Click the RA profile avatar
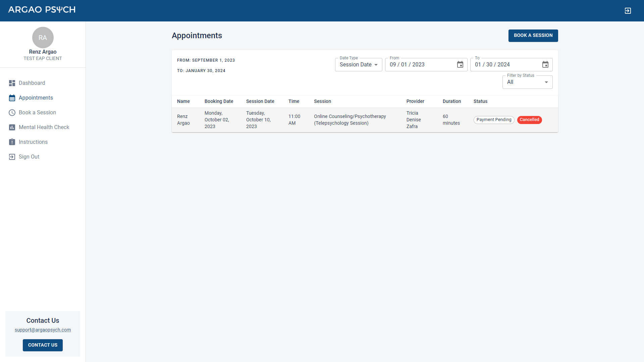This screenshot has width=644, height=362. [43, 38]
